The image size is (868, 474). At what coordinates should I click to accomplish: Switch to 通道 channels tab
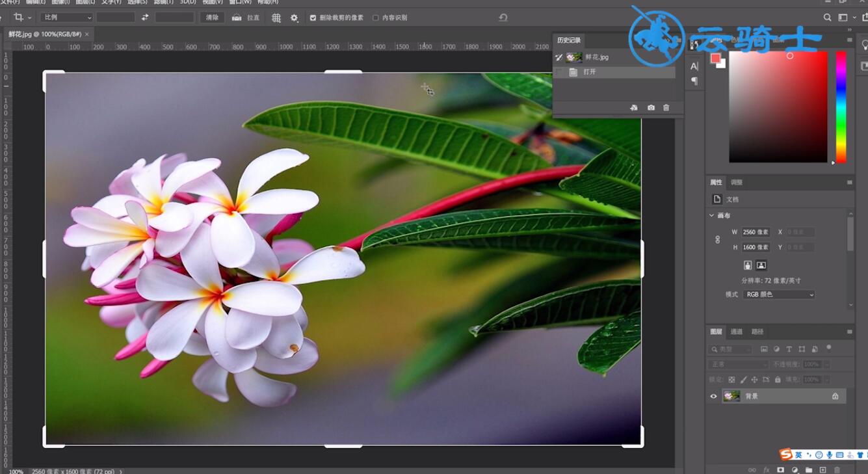[737, 332]
